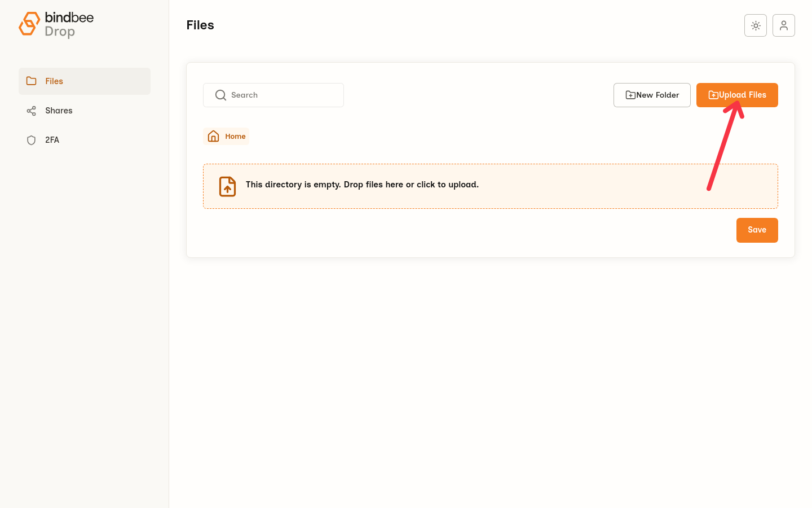Open the user profile icon

[784, 25]
